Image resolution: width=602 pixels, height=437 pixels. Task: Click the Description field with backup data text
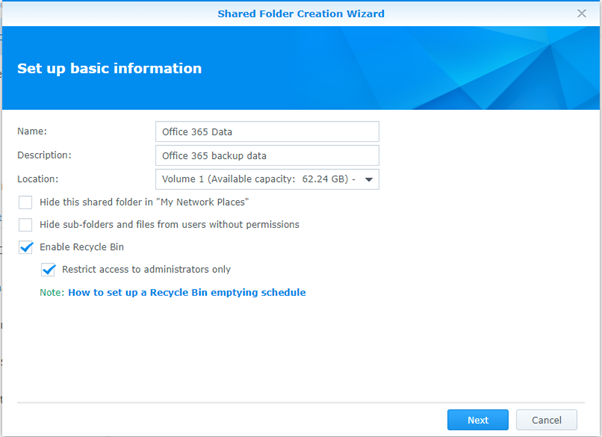(x=267, y=156)
